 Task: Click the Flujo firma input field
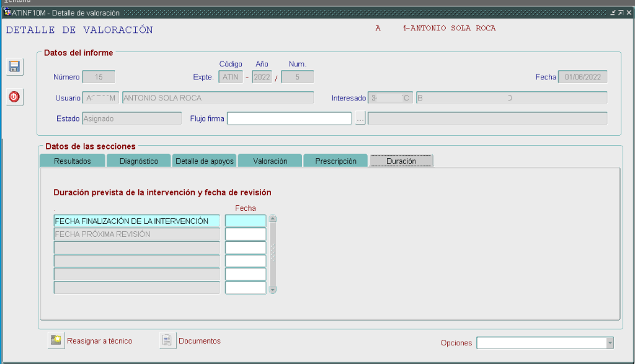pos(289,118)
